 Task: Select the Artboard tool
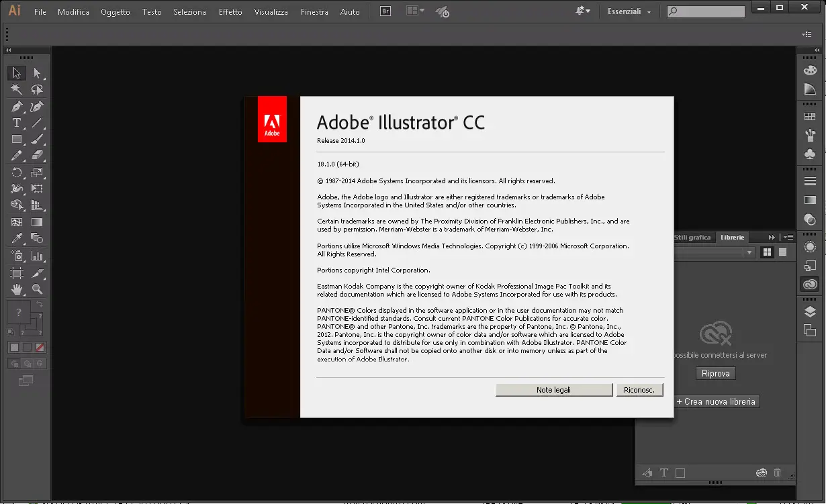17,272
